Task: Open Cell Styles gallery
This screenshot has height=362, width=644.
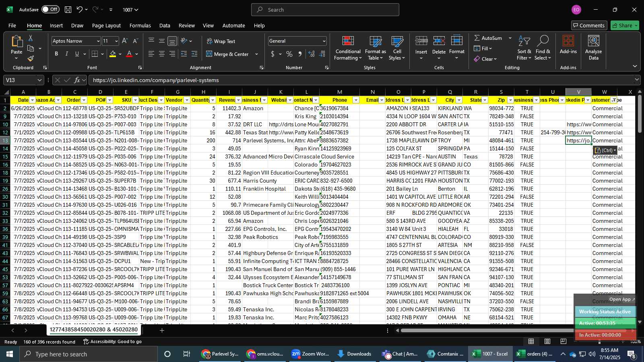Action: coord(397,48)
